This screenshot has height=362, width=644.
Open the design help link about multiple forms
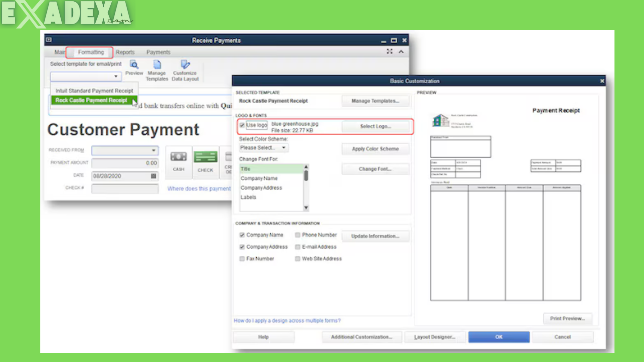coord(287,320)
